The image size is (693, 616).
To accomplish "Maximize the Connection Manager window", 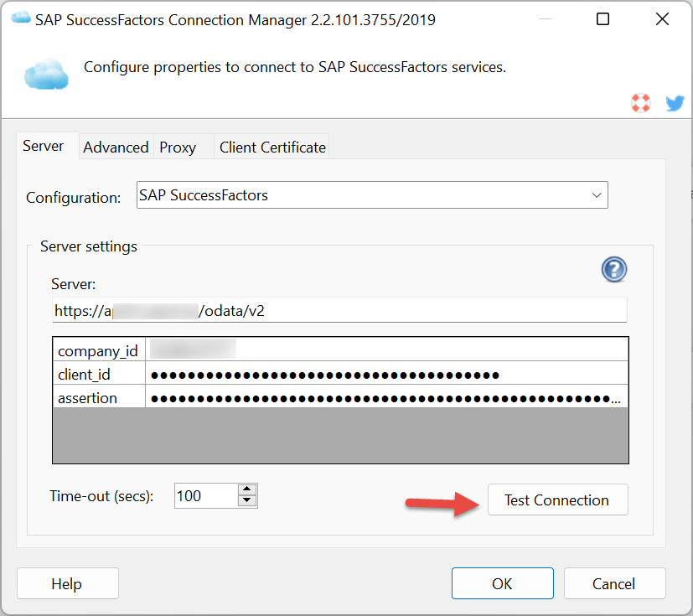I will pyautogui.click(x=602, y=19).
